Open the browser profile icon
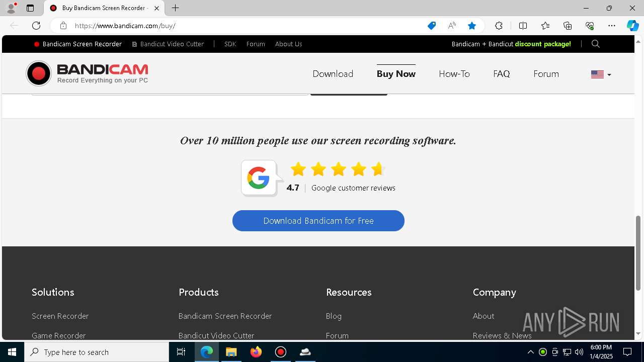Viewport: 644px width, 362px height. click(x=11, y=8)
